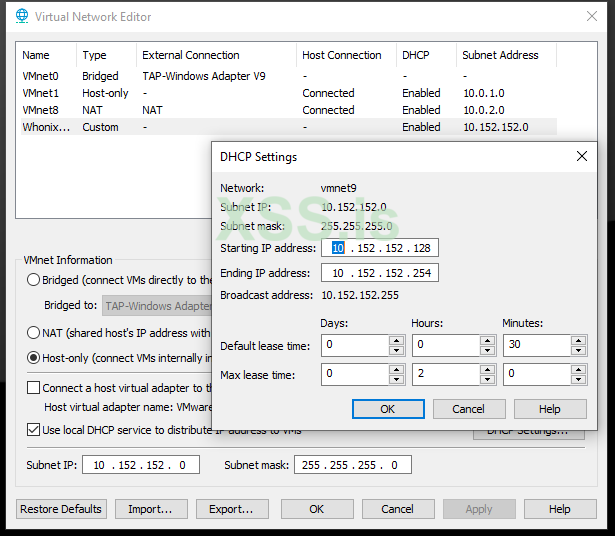This screenshot has height=536, width=615.
Task: Click the Max lease time hours field
Action: [446, 374]
